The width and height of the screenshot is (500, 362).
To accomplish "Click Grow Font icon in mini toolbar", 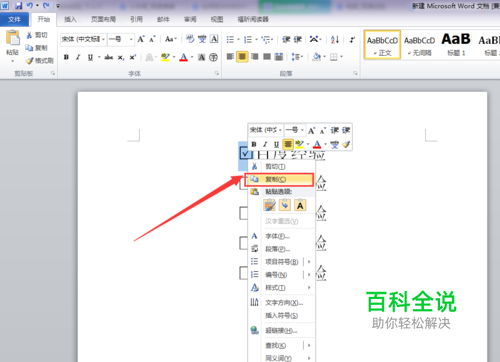I will pos(311,130).
